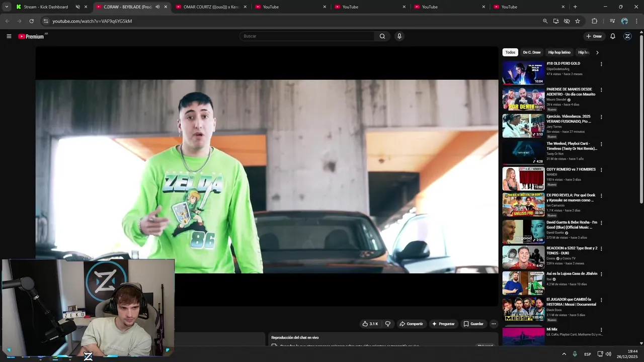Open the new tab plus button
The height and width of the screenshot is (362, 644).
coord(575,7)
